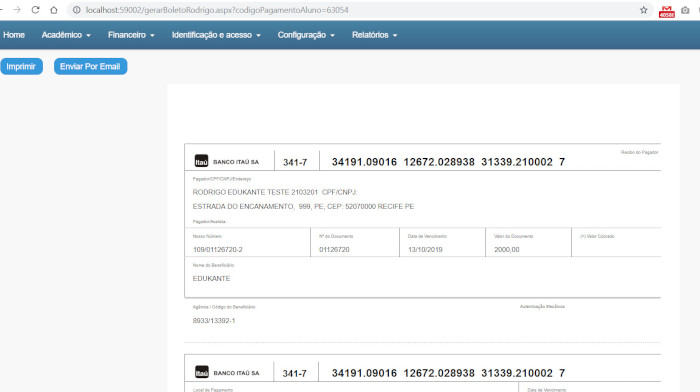
Task: Go to the browser home page icon
Action: [x=54, y=10]
